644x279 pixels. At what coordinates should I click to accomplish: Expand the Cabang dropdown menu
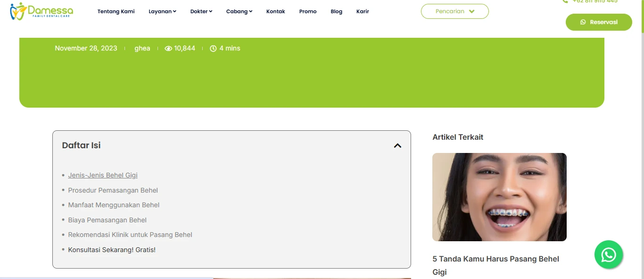tap(239, 11)
